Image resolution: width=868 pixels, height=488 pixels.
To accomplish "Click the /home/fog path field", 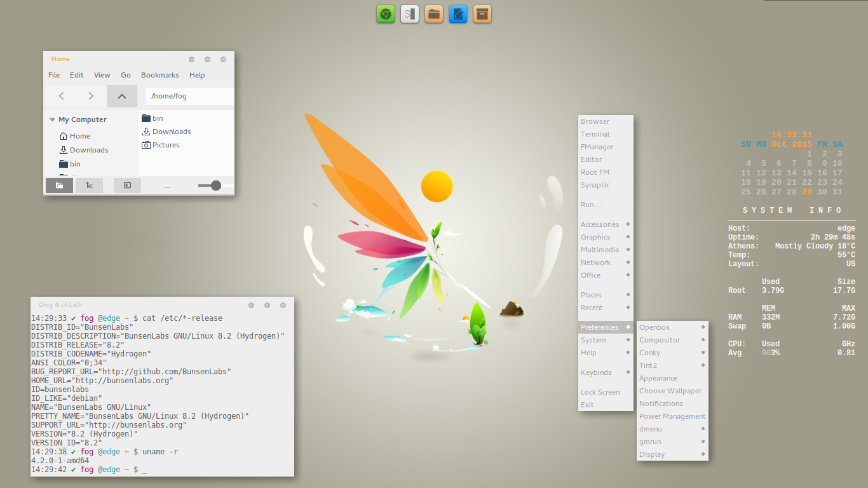I will (190, 96).
